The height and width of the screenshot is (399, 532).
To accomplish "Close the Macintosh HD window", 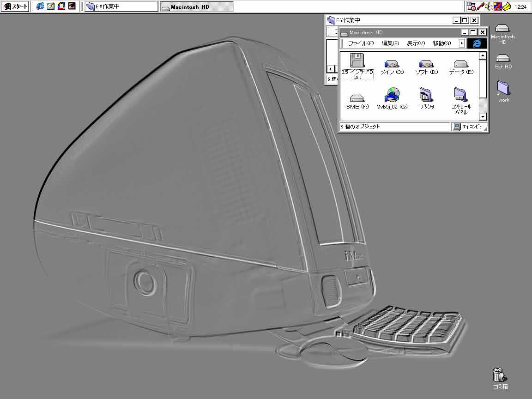I will pyautogui.click(x=482, y=33).
